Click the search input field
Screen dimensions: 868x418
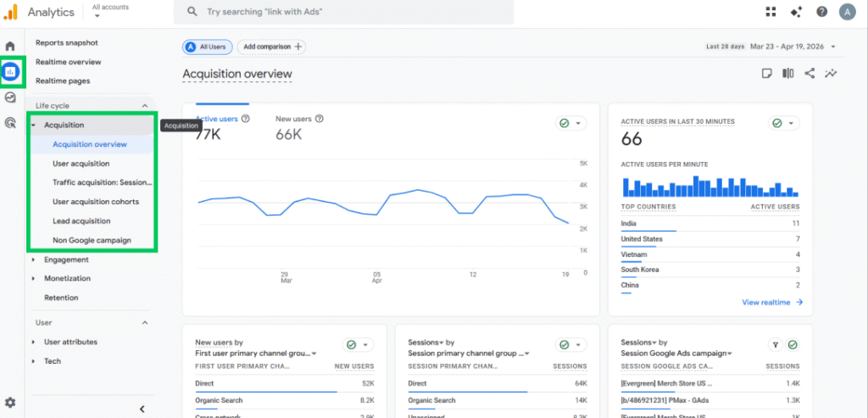coord(343,12)
